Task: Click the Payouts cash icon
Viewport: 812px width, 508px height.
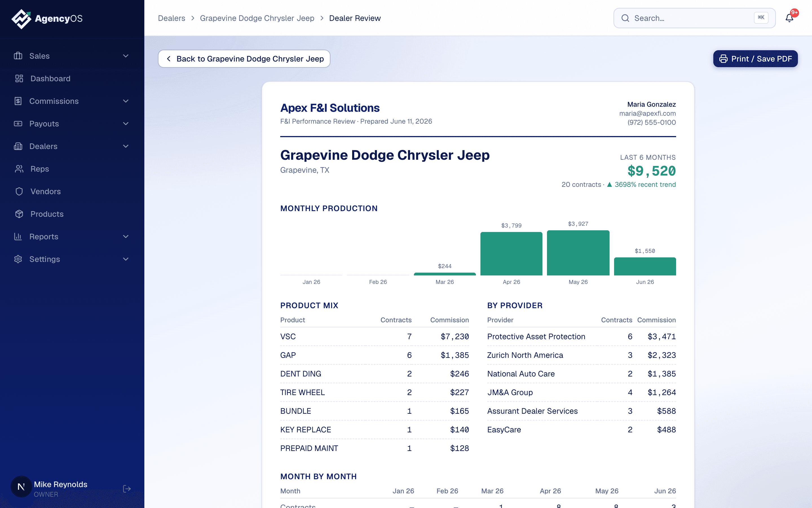Action: [18, 123]
